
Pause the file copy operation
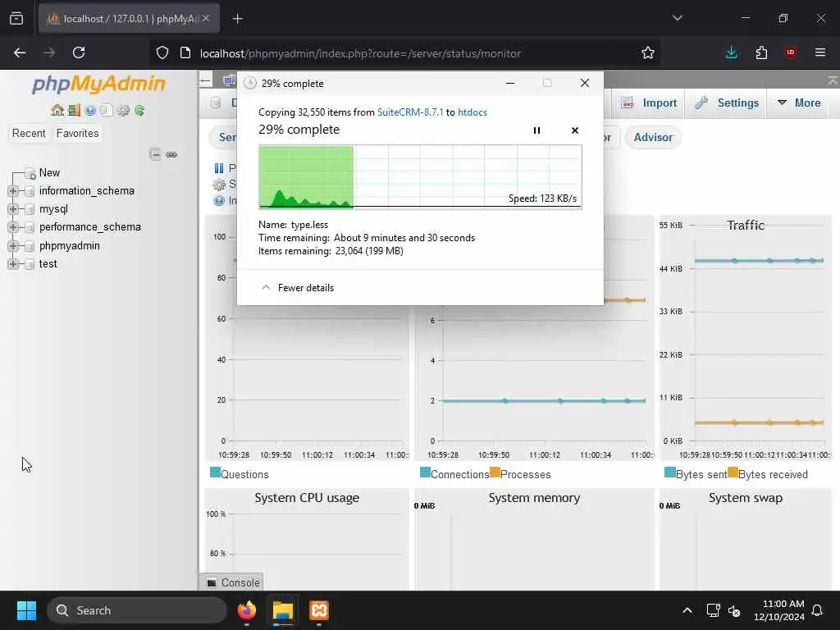tap(536, 130)
